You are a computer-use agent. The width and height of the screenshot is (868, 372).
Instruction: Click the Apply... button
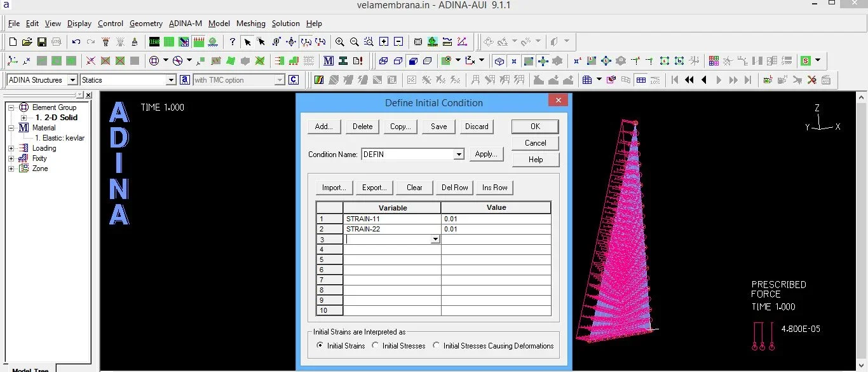point(486,155)
